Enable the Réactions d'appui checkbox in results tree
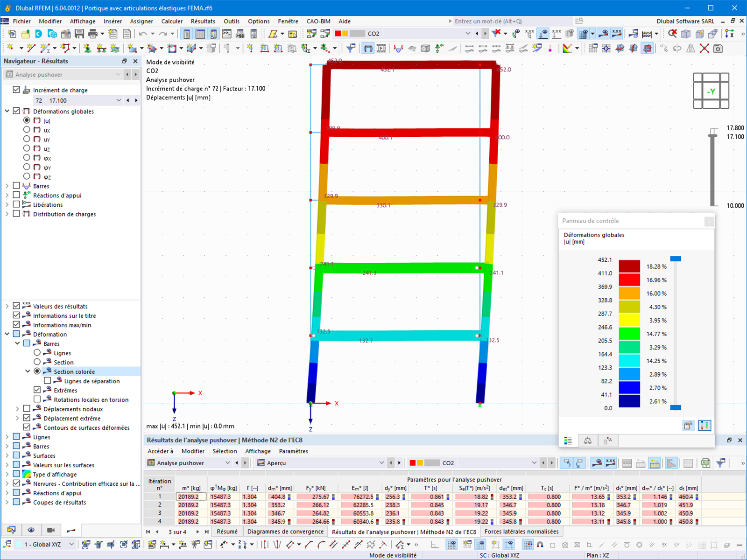 point(16,195)
